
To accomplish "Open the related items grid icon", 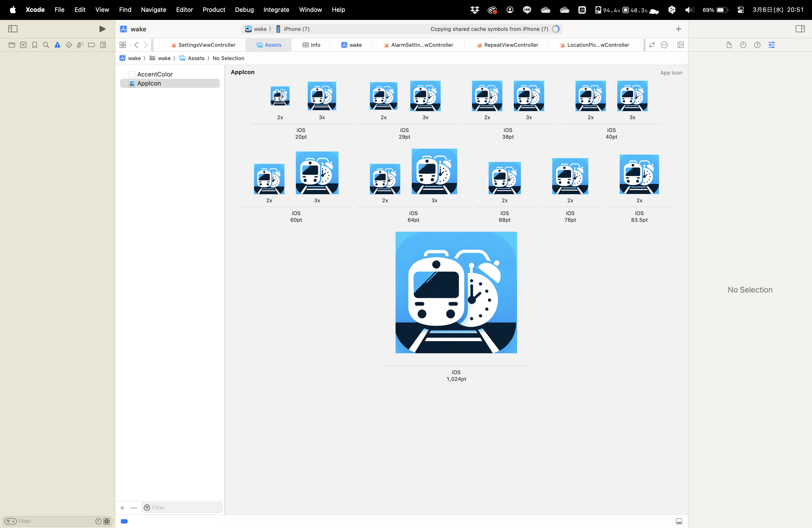I will [x=123, y=45].
